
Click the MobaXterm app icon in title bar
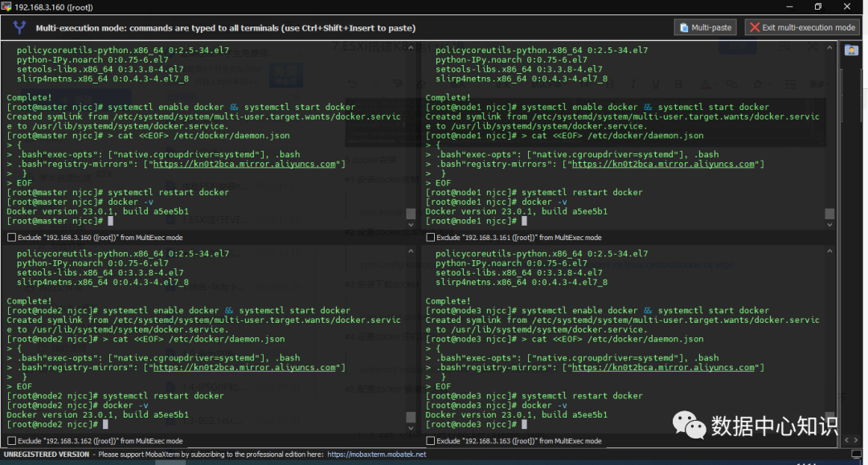click(x=6, y=6)
